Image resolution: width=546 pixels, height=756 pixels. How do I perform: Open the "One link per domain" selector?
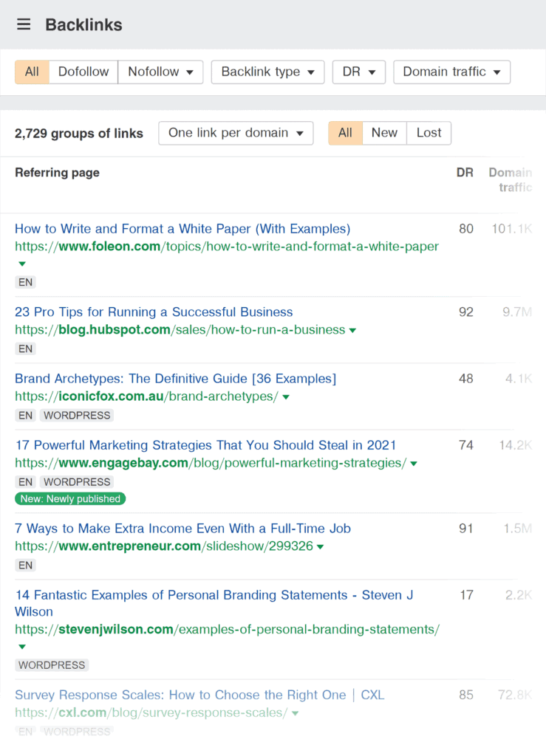(236, 133)
